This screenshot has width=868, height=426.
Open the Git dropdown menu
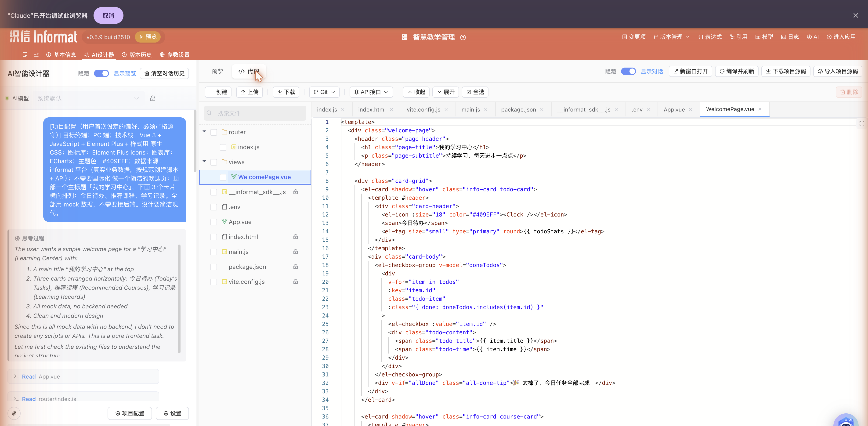(324, 92)
